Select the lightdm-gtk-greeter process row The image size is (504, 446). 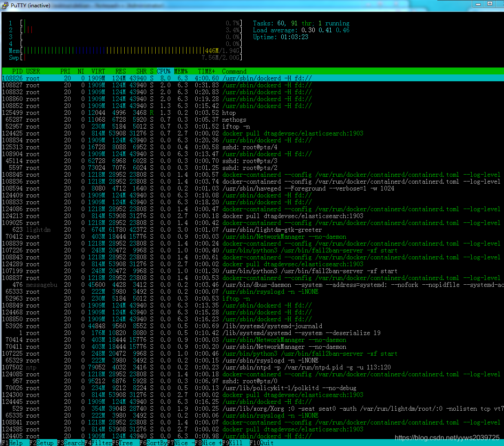pos(252,230)
